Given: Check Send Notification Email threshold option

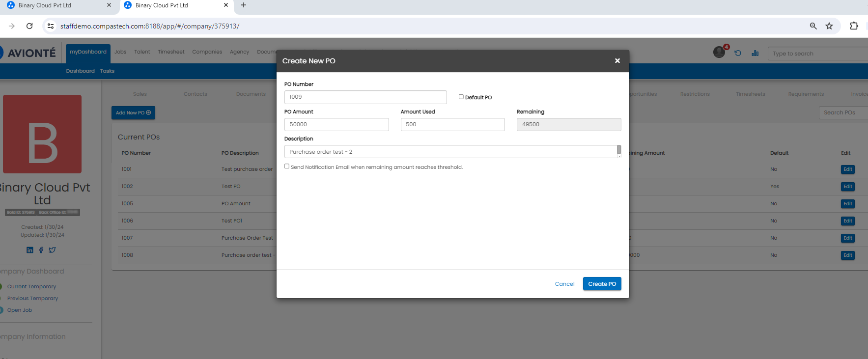Looking at the screenshot, I should click(287, 166).
